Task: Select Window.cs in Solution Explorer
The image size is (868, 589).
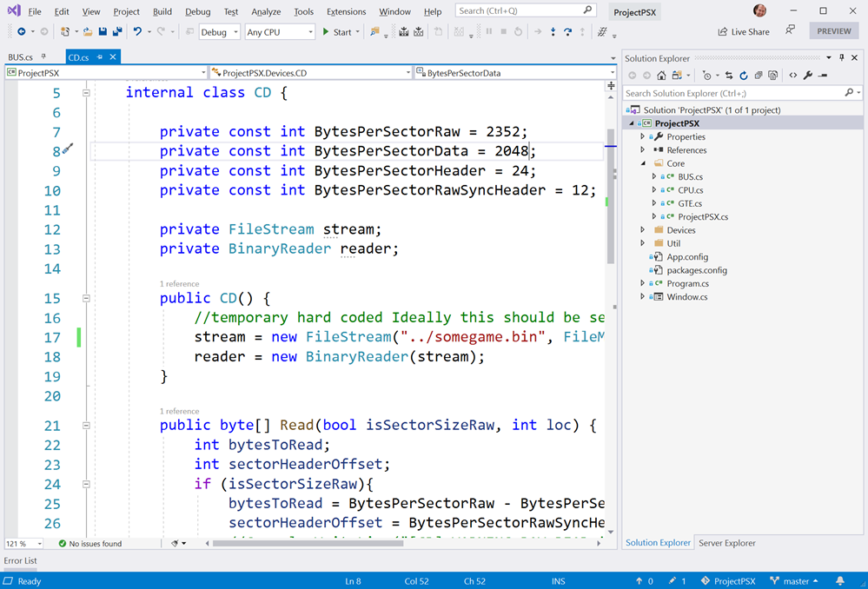Action: [x=687, y=297]
